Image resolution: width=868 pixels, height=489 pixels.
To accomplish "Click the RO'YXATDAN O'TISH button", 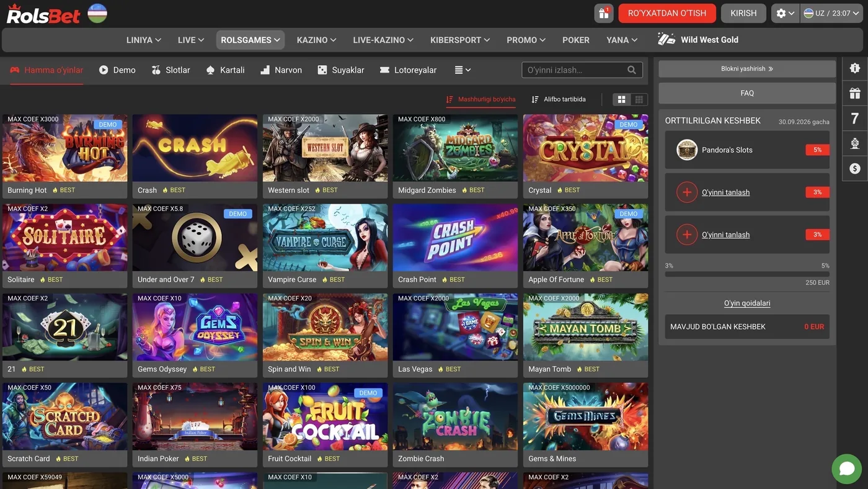I will (x=667, y=13).
